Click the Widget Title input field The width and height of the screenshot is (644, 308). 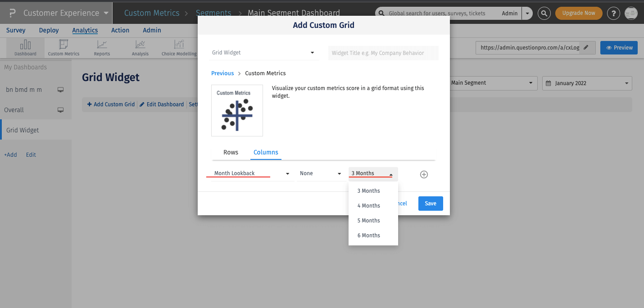point(383,53)
